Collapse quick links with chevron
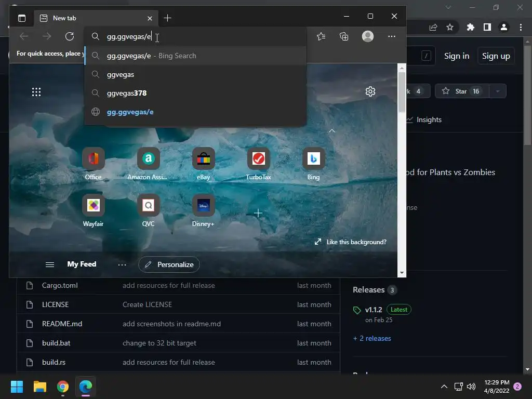This screenshot has height=399, width=532. (x=332, y=131)
